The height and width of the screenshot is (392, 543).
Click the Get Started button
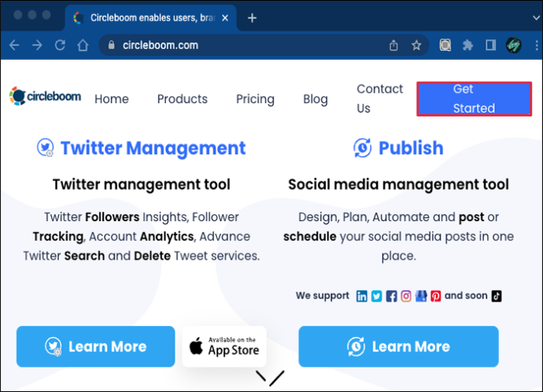[474, 98]
